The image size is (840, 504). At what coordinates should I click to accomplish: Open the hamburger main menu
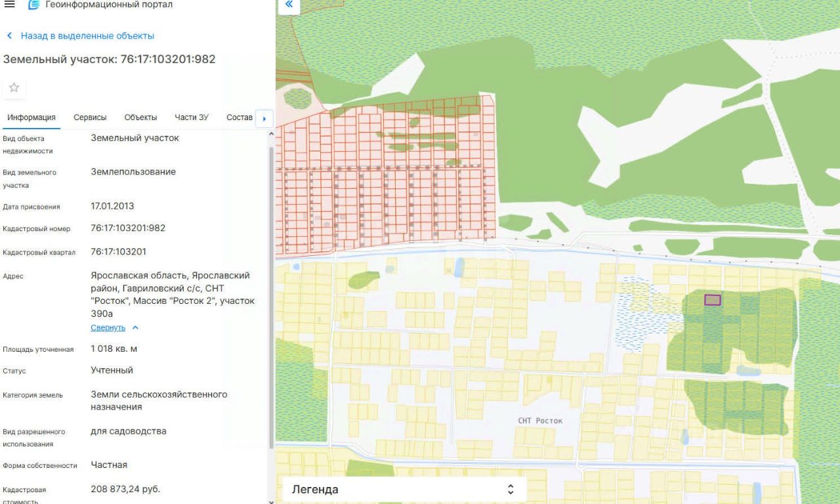tap(9, 5)
